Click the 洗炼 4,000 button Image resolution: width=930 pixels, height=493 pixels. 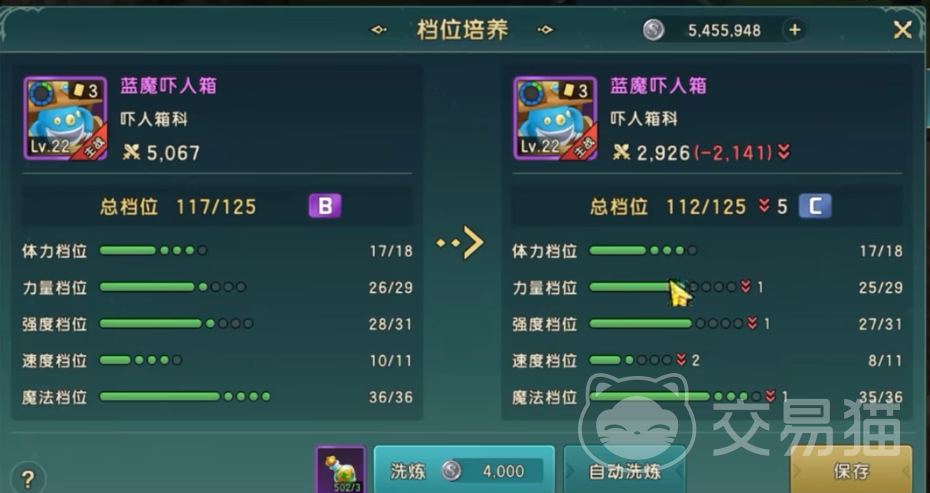point(464,470)
